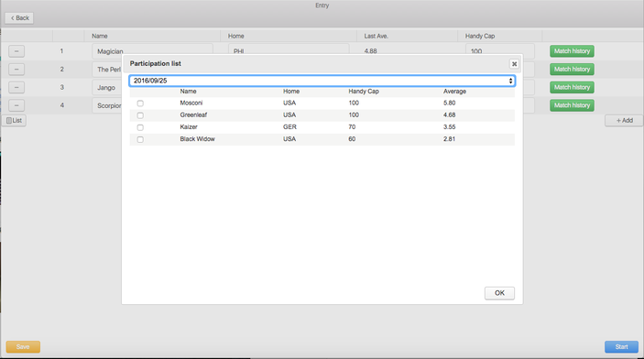Click average value 5.80
The image size is (644, 359).
click(x=449, y=103)
